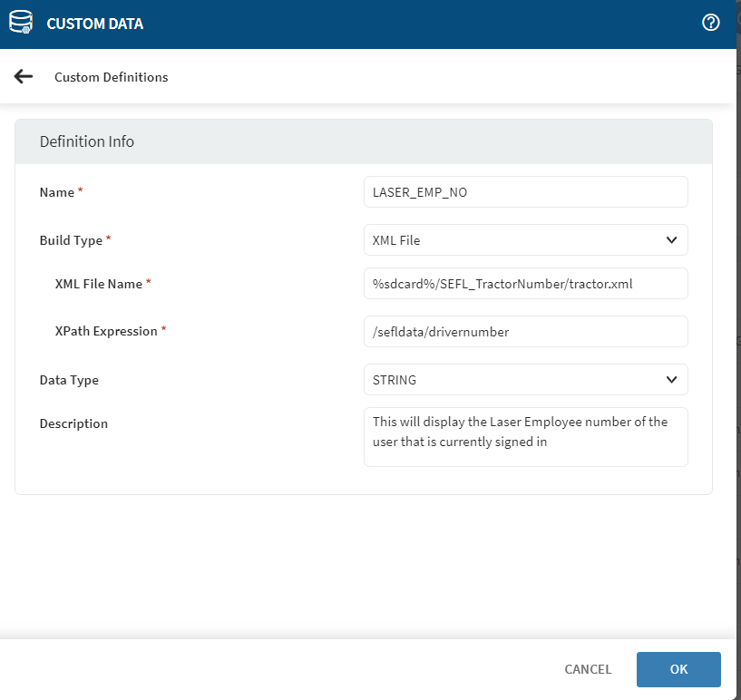The image size is (741, 700).
Task: Click the Description label
Action: coord(73,423)
